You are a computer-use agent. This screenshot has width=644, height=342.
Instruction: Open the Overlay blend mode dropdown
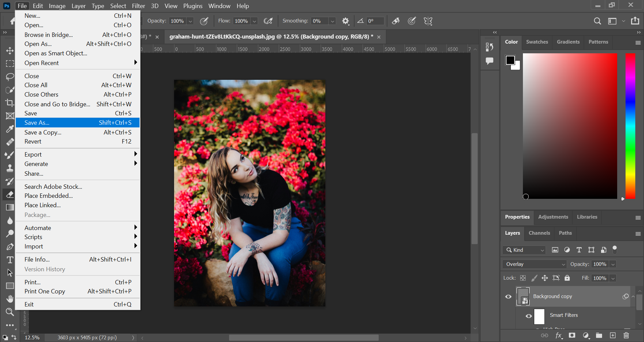pos(534,264)
